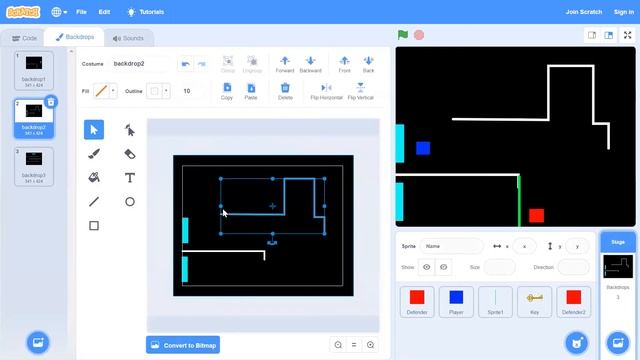
Task: Open Tutorials
Action: coord(146,12)
